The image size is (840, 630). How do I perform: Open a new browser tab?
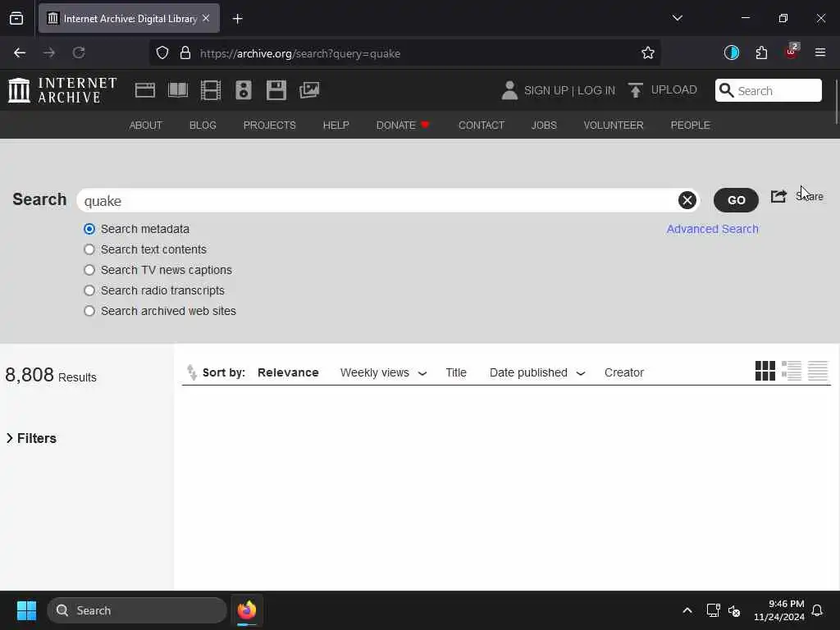click(237, 19)
